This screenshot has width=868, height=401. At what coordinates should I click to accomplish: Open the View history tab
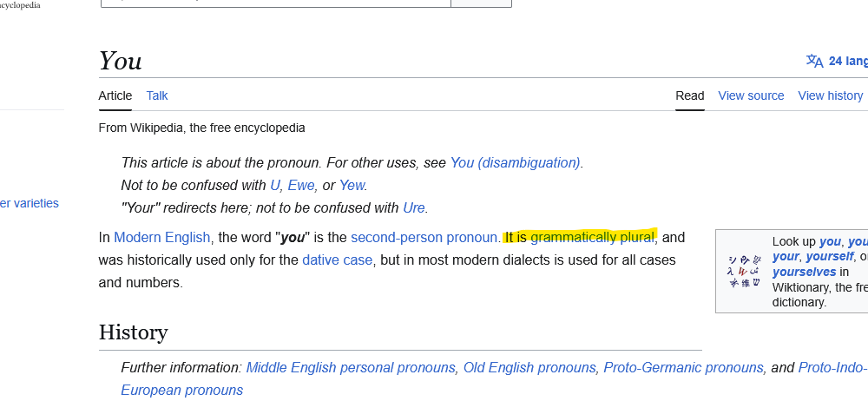pos(831,95)
